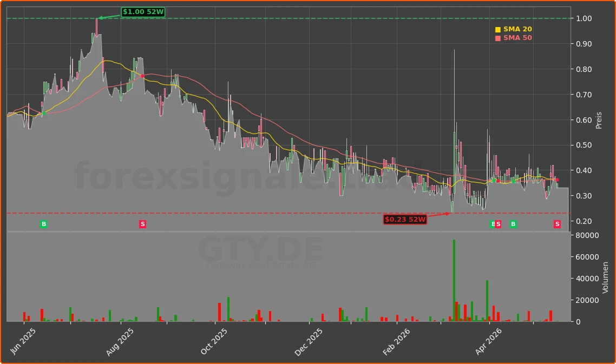Click the 0.50 price axis label

tap(584, 145)
